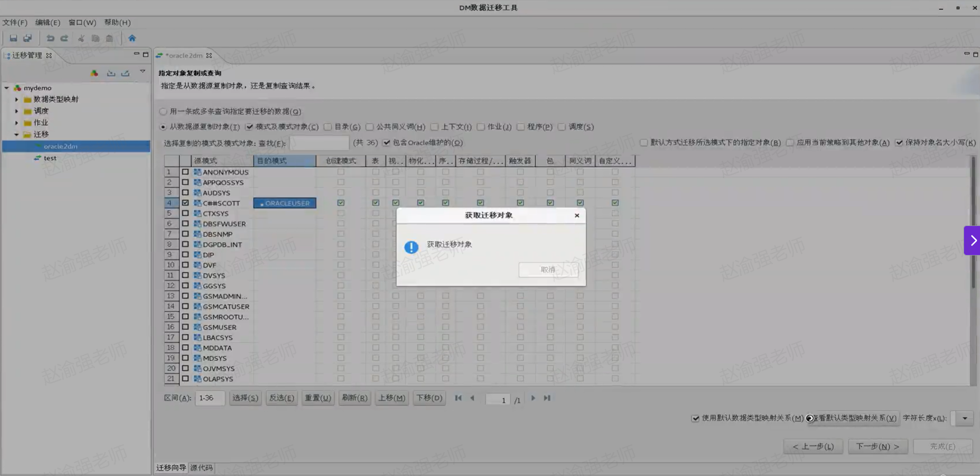Click the C##SCOTT schema icon
The width and height of the screenshot is (980, 476).
click(x=197, y=203)
